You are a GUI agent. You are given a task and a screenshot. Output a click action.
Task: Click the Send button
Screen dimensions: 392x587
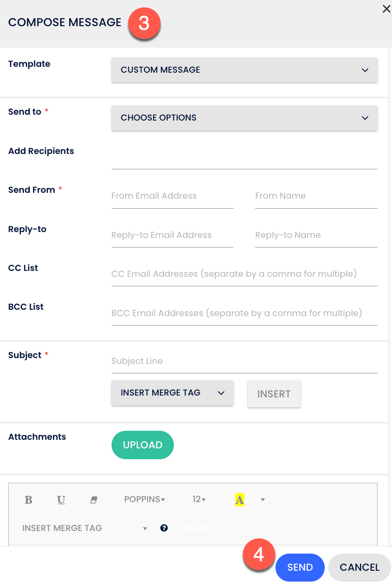[x=300, y=568]
